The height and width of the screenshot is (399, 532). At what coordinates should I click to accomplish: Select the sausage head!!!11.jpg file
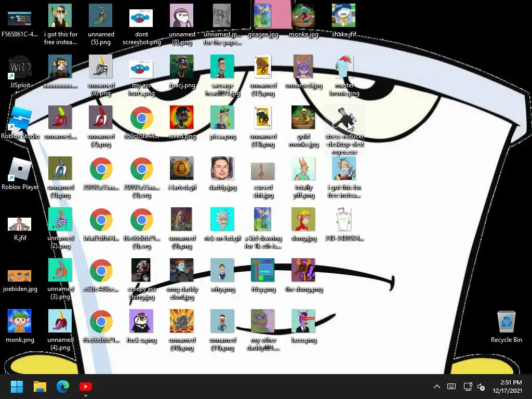tap(222, 76)
